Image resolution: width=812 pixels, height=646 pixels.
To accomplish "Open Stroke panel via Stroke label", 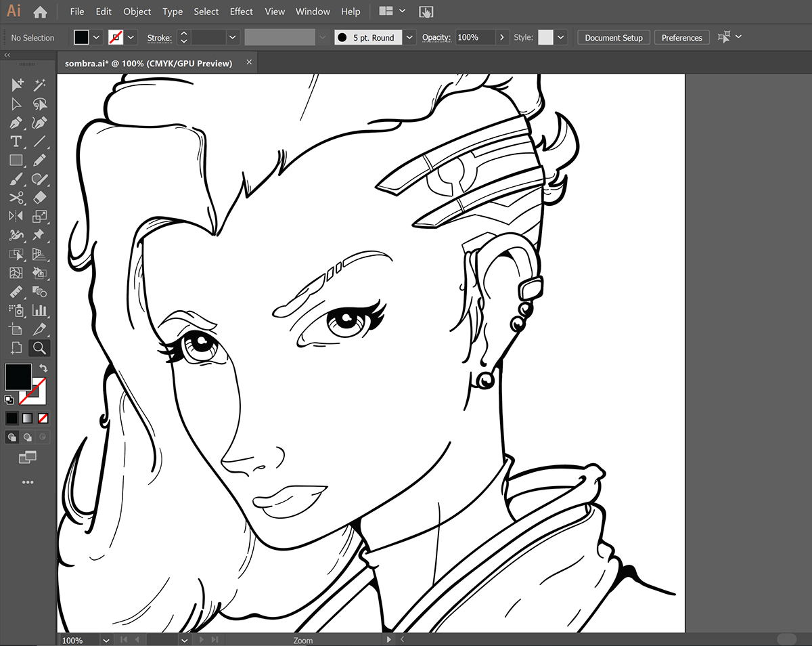I will (x=160, y=38).
